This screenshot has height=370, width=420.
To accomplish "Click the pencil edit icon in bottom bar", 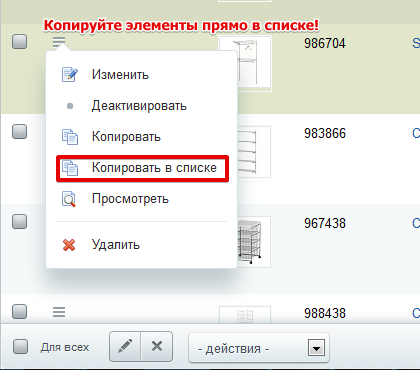I will [125, 346].
